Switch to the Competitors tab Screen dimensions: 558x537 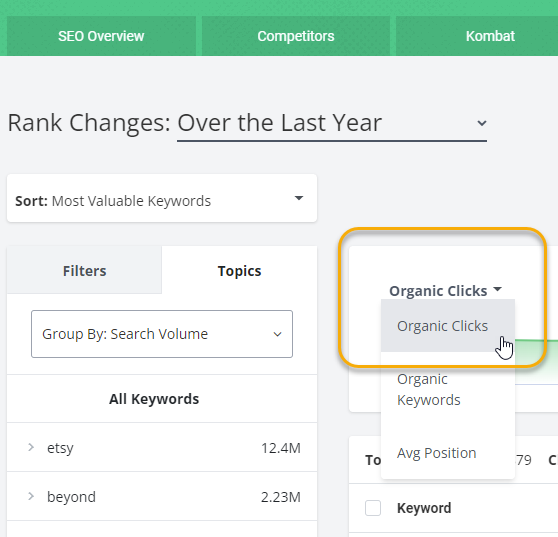(296, 36)
